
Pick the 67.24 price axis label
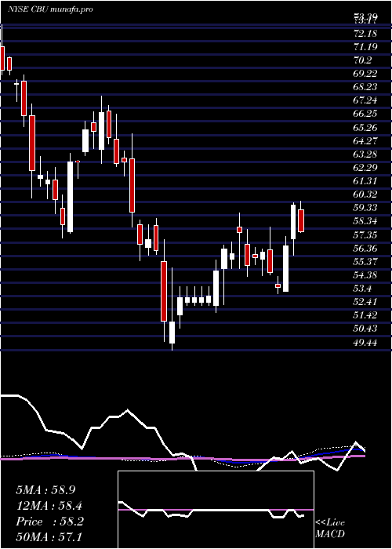tap(365, 101)
